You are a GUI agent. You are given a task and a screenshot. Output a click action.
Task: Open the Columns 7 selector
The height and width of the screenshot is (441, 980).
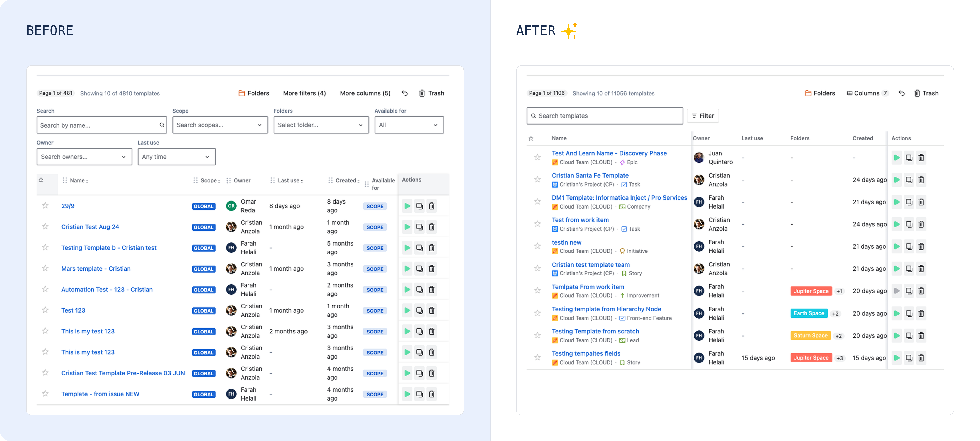point(867,93)
